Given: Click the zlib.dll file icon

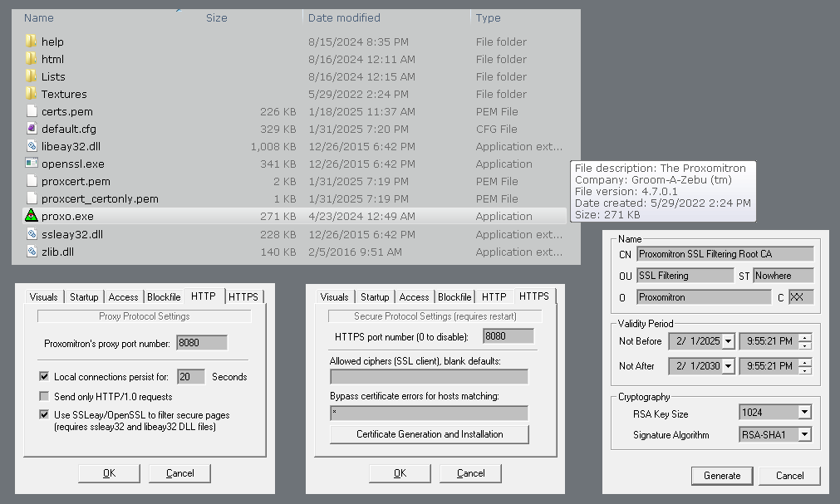Looking at the screenshot, I should click(32, 252).
